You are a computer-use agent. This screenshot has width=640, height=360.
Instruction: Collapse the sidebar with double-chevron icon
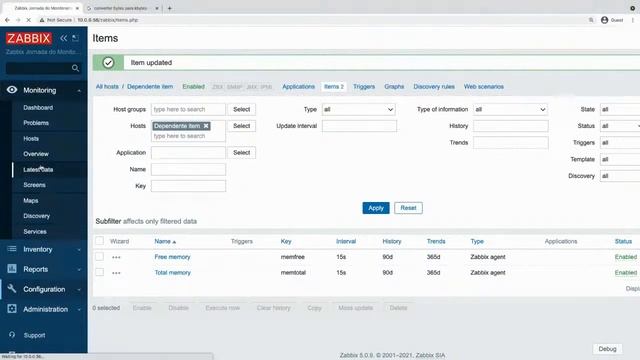click(64, 38)
